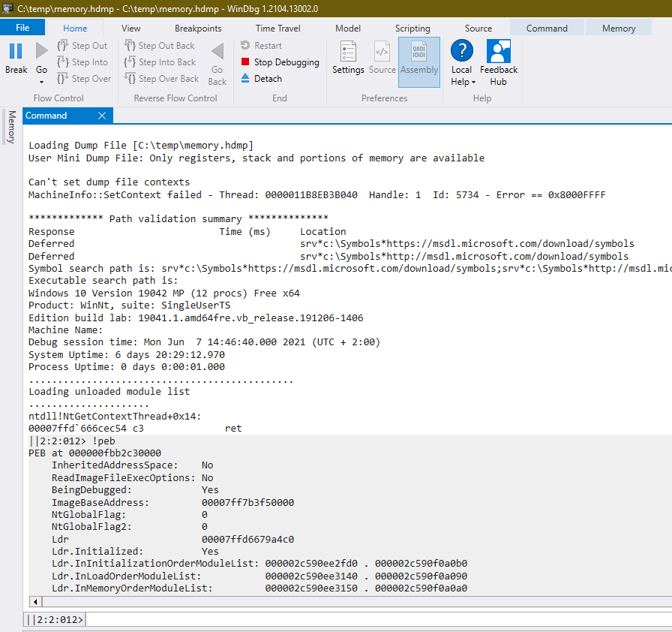Viewport: 672px width, 632px height.
Task: Click the Break pause icon
Action: (x=16, y=51)
